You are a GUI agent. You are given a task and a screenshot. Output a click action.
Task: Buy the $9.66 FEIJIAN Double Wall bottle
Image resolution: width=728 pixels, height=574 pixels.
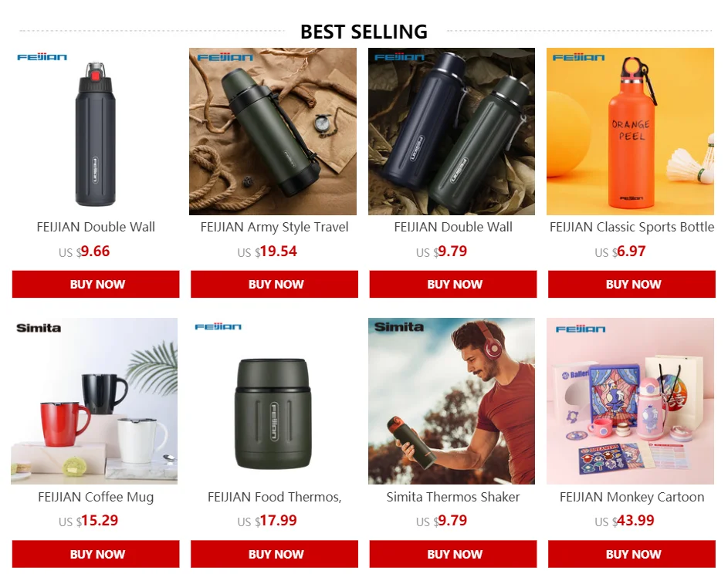[96, 284]
